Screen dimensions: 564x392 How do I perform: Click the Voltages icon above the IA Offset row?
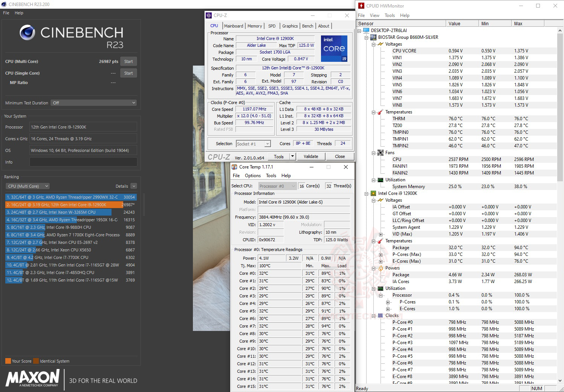point(381,200)
